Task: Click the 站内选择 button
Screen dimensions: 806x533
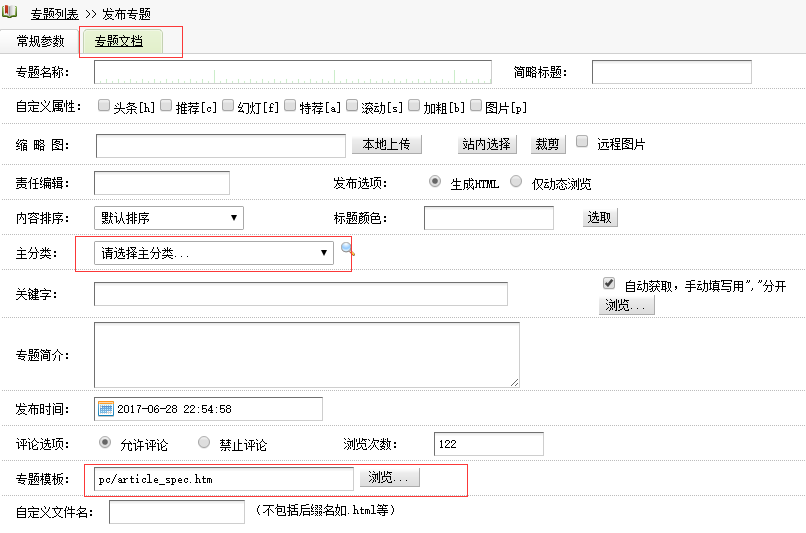Action: click(x=486, y=144)
